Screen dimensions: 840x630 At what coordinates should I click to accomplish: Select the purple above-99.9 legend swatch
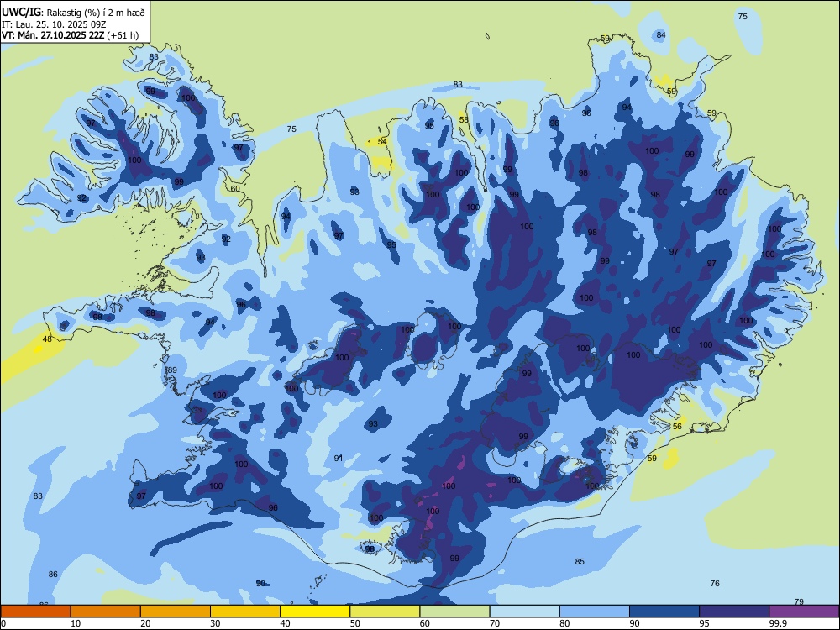click(x=804, y=612)
